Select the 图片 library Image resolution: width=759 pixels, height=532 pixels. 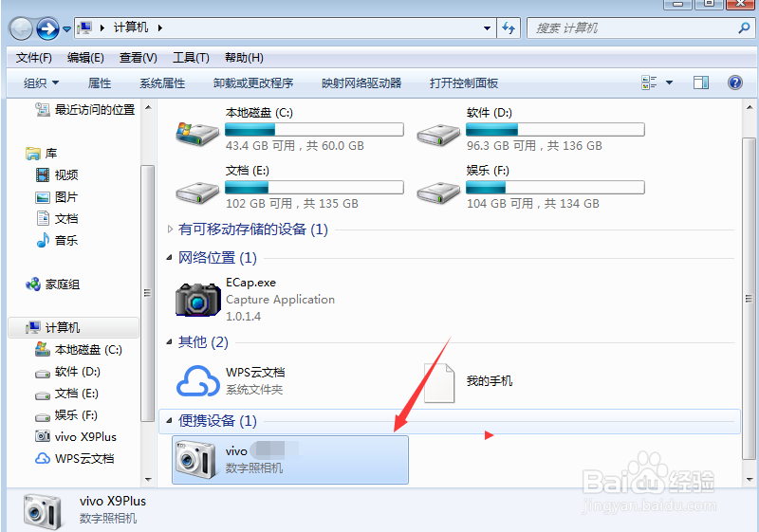pos(57,197)
